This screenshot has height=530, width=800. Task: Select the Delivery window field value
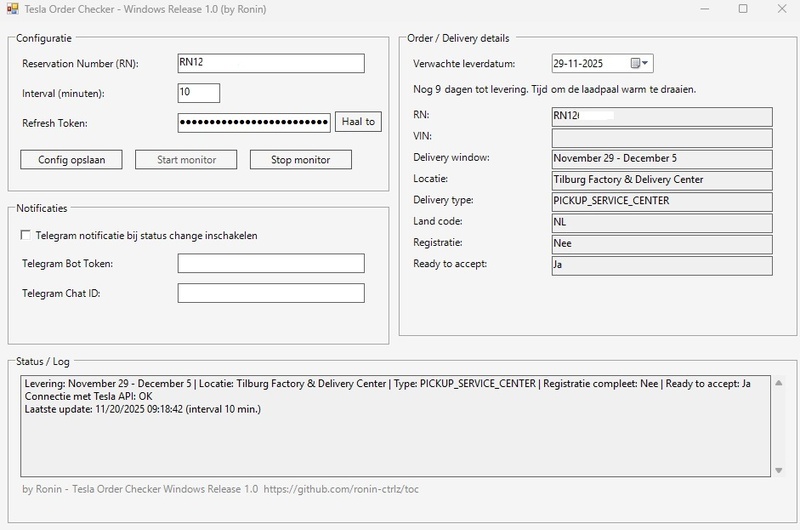[662, 159]
